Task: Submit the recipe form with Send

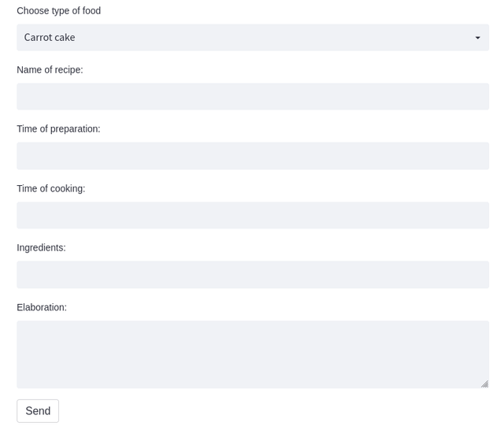Action: 38,411
